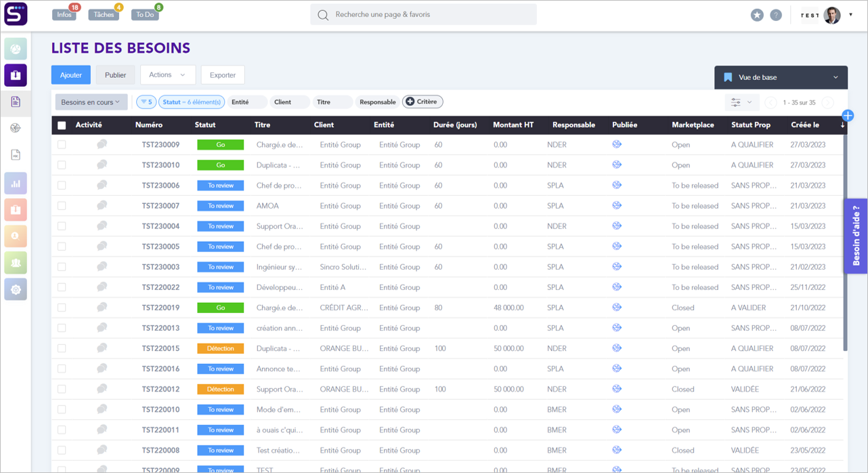Open the Client filter criterion

[289, 102]
